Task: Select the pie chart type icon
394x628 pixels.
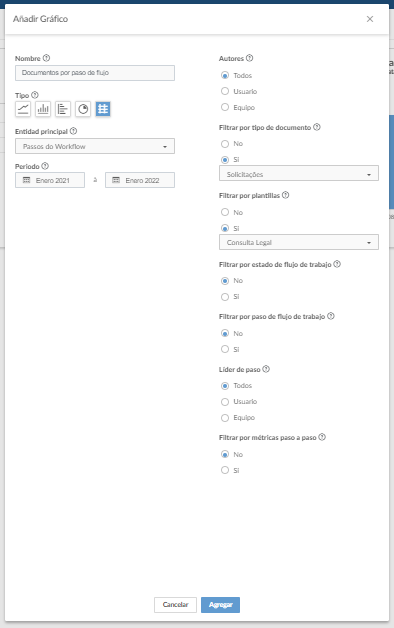Action: (x=83, y=109)
